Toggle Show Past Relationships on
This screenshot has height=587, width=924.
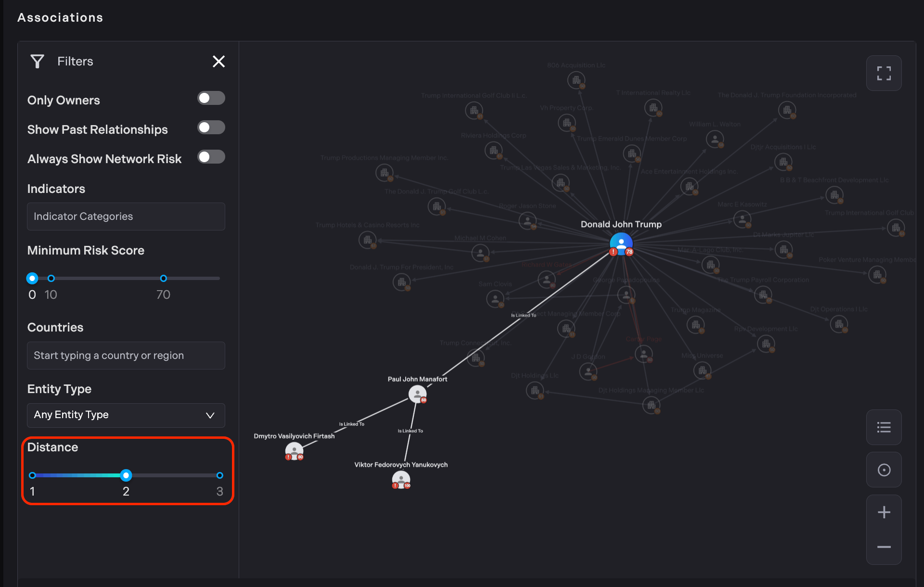[211, 128]
